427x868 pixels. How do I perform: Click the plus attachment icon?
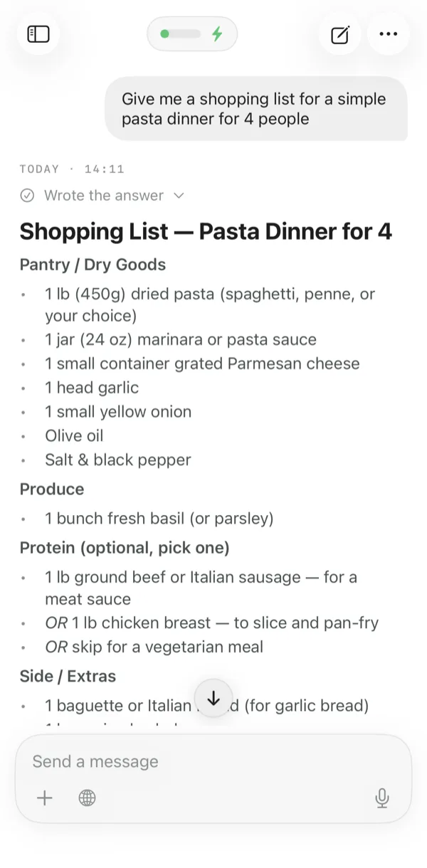[45, 798]
